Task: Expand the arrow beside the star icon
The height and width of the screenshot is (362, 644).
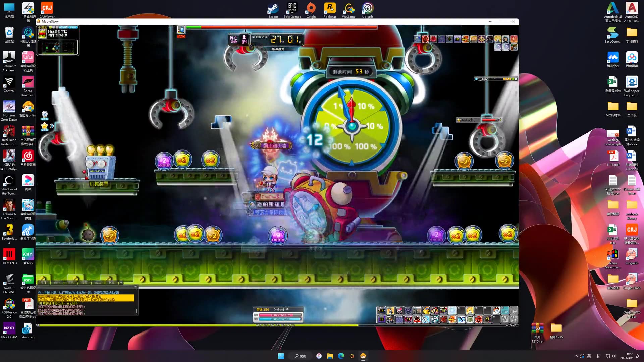Action: click(x=52, y=126)
